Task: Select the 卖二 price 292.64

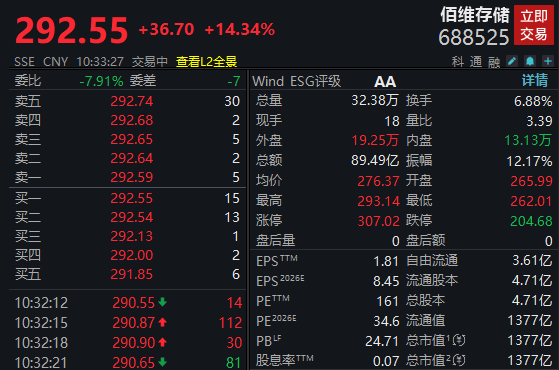Action: coord(132,158)
